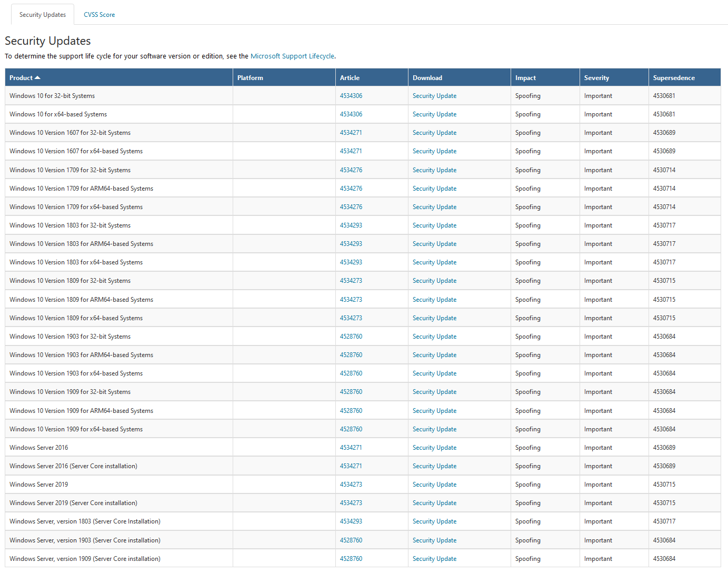
Task: Open article 4534306 for Windows 10 32-bit
Action: [351, 96]
